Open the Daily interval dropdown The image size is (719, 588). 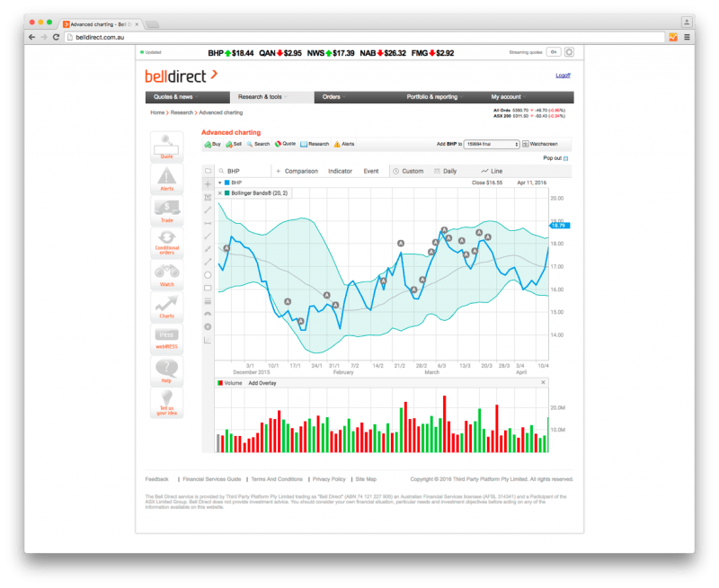tap(445, 171)
